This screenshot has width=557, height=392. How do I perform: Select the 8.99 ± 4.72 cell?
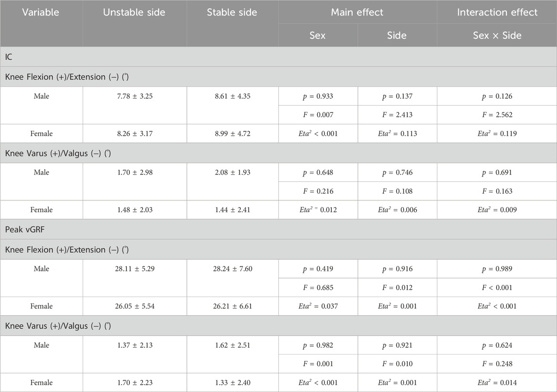click(232, 133)
